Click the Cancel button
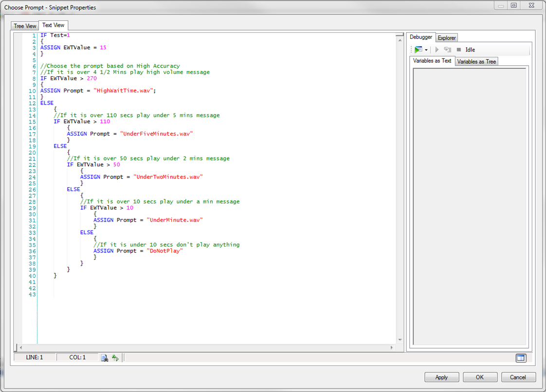The image size is (546, 392). point(518,377)
